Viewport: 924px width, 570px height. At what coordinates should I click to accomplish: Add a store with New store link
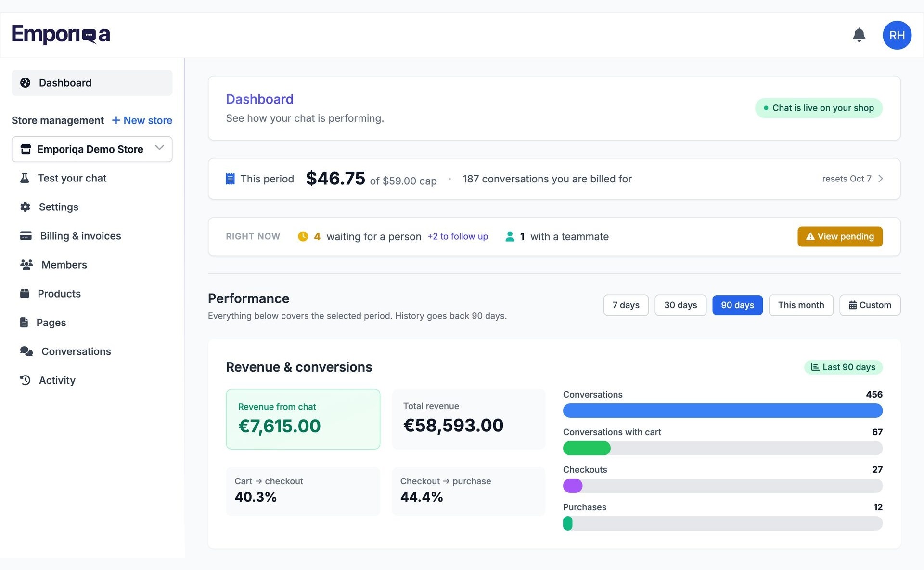(x=142, y=120)
